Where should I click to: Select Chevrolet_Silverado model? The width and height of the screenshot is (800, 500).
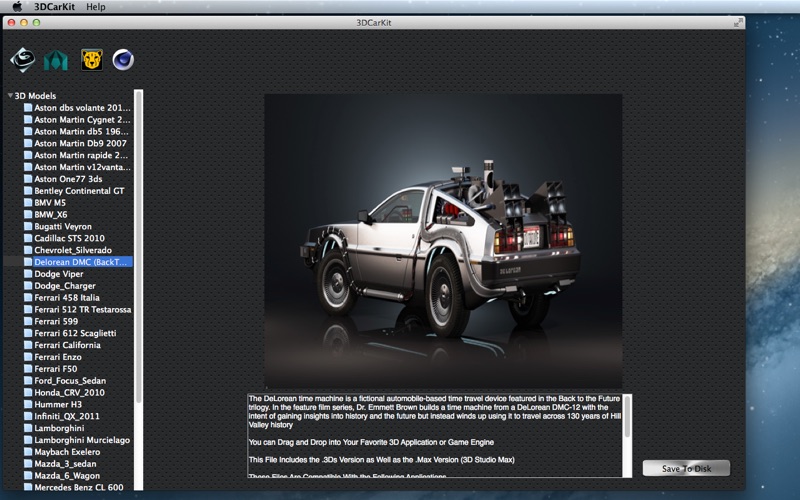73,250
